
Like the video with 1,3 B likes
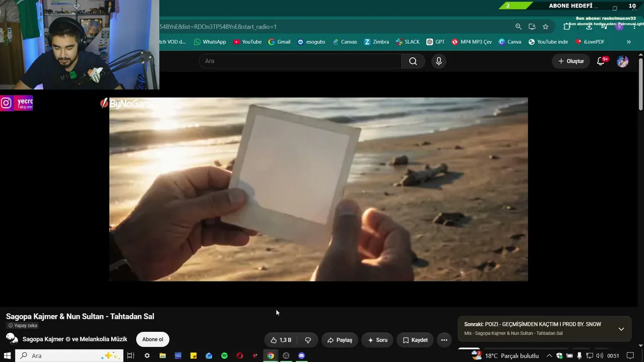click(281, 340)
